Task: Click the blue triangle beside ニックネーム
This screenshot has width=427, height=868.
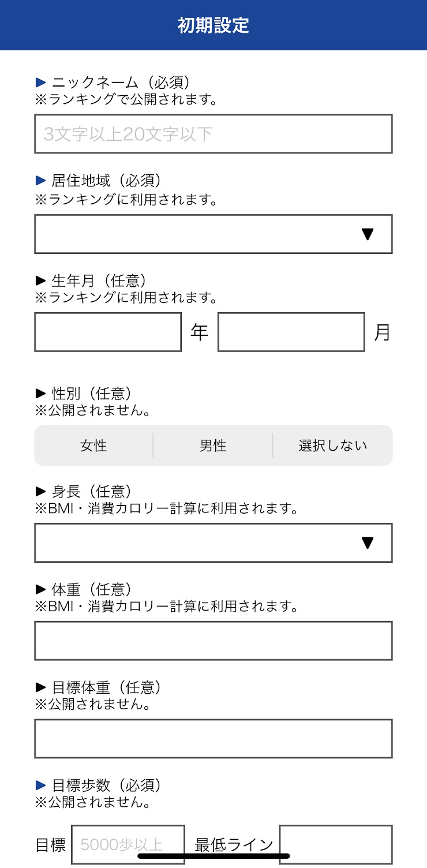Action: pyautogui.click(x=40, y=83)
